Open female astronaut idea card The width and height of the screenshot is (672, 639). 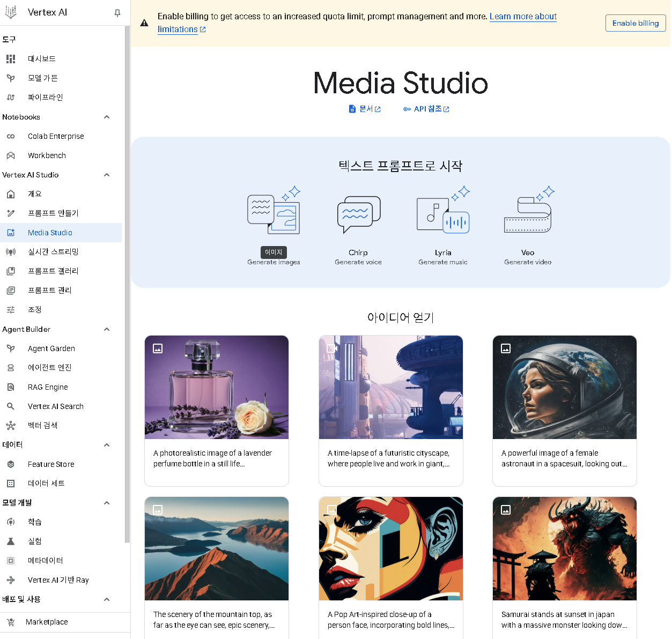pos(565,411)
